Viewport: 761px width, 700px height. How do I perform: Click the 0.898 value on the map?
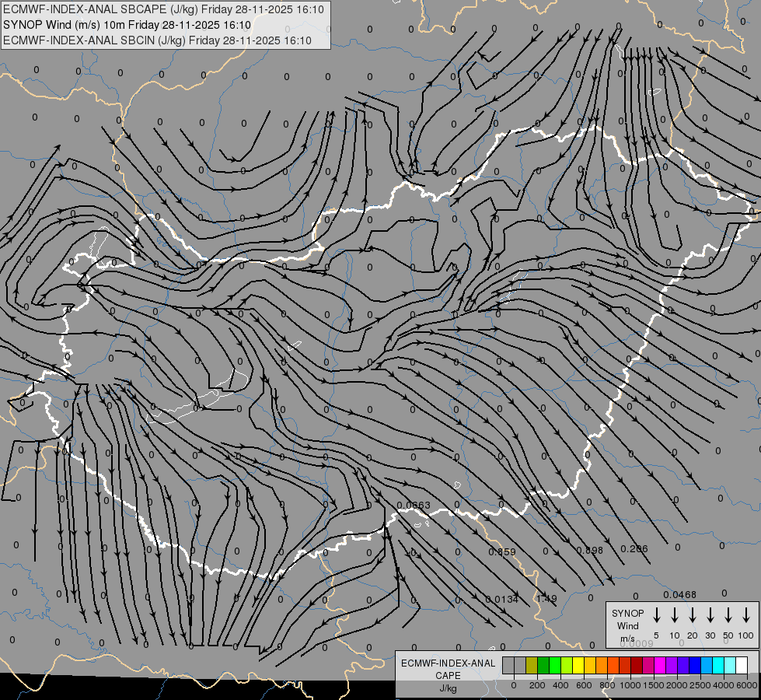(x=590, y=550)
